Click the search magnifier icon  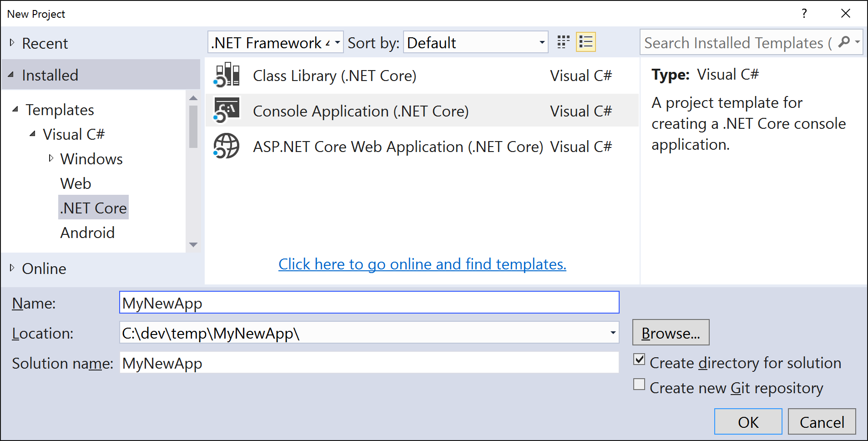(844, 42)
